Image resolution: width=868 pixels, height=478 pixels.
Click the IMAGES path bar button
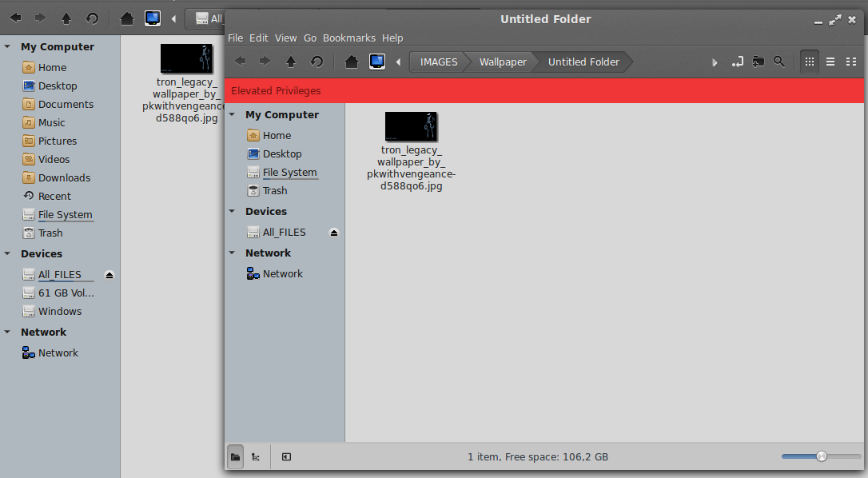click(439, 62)
